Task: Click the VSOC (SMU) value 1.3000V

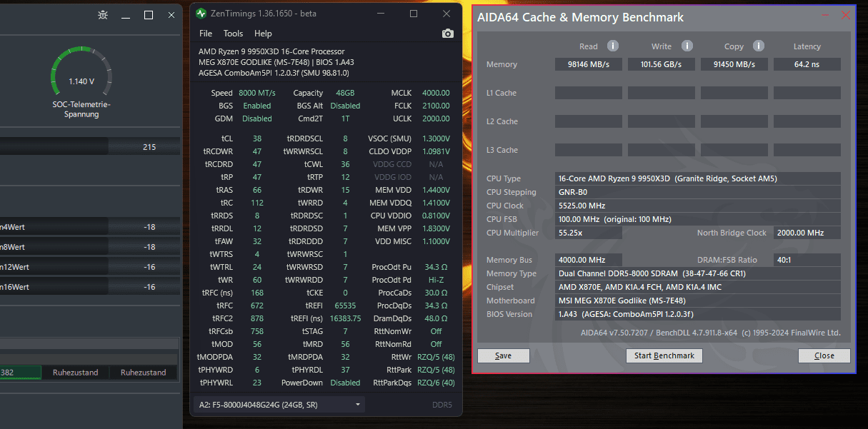Action: tap(436, 138)
